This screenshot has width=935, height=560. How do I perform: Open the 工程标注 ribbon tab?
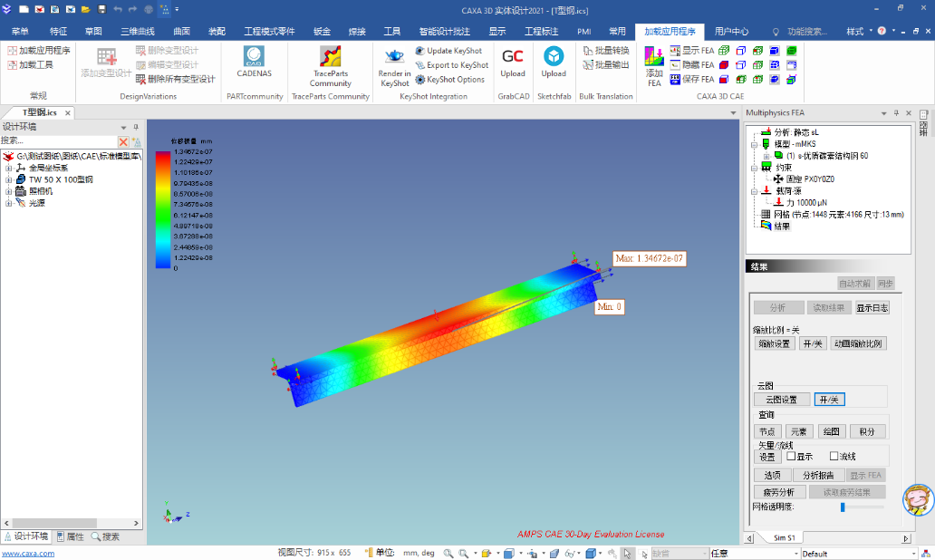click(541, 32)
